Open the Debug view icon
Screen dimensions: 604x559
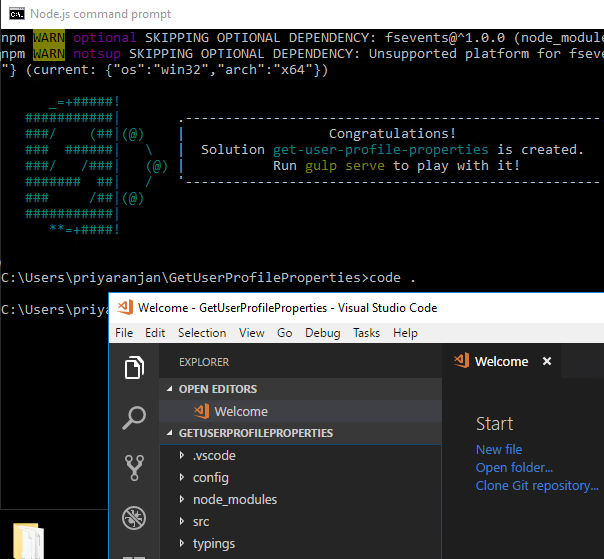(x=134, y=518)
